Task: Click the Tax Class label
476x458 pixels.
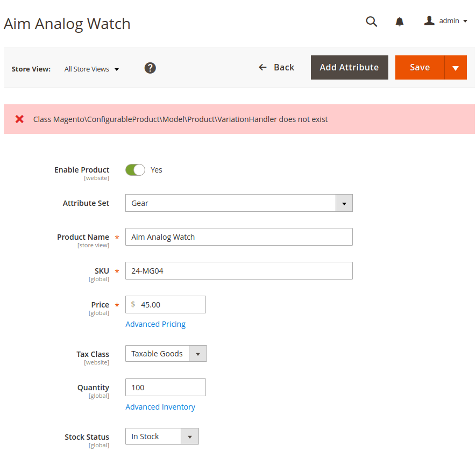Action: (x=93, y=354)
